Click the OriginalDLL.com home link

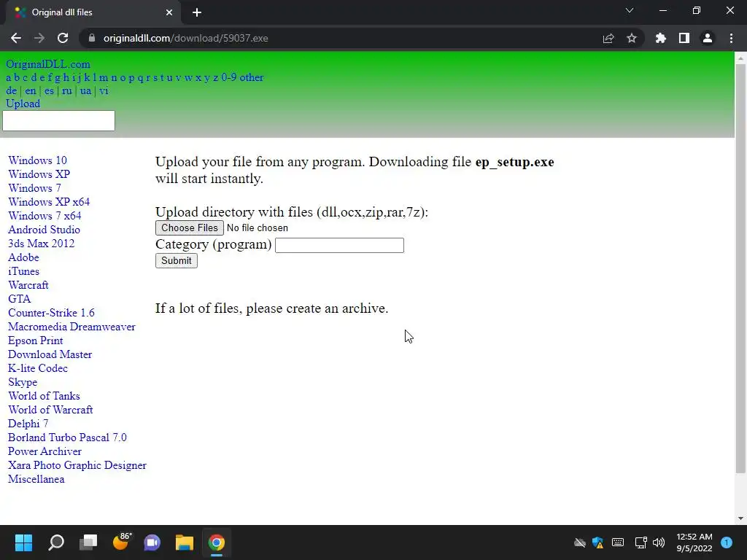[x=47, y=64]
